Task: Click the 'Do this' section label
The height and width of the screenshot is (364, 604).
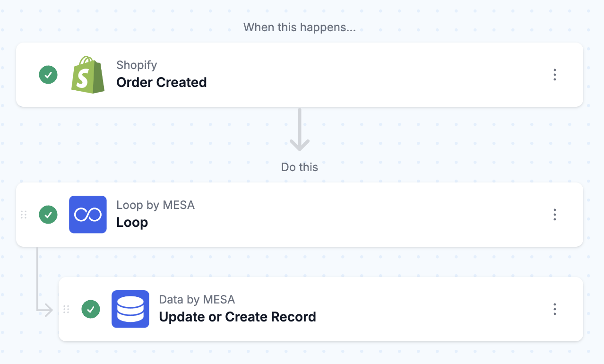Action: tap(300, 167)
